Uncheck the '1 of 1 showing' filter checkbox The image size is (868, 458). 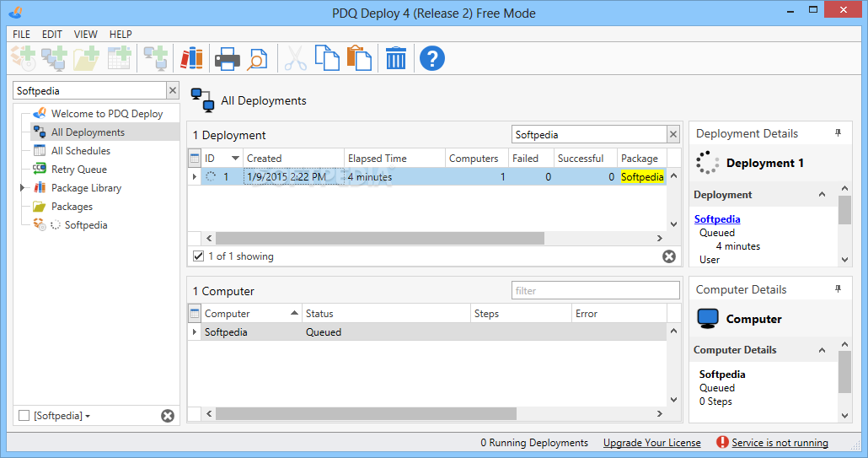tap(198, 256)
